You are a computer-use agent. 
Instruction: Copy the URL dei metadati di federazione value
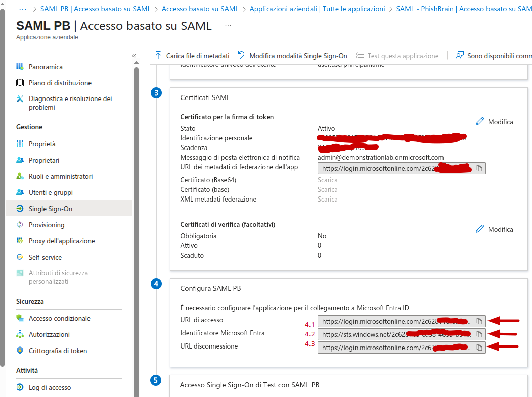[x=479, y=168]
